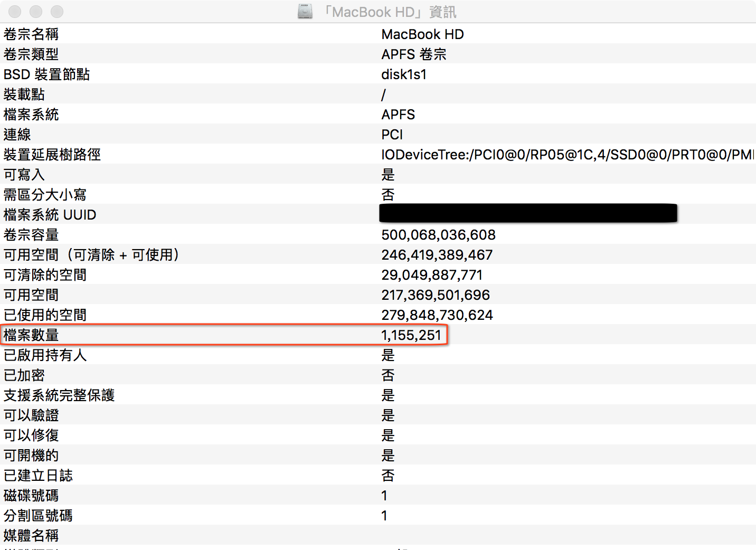Select the 卷宗名稱 row label
The width and height of the screenshot is (756, 550).
[31, 34]
